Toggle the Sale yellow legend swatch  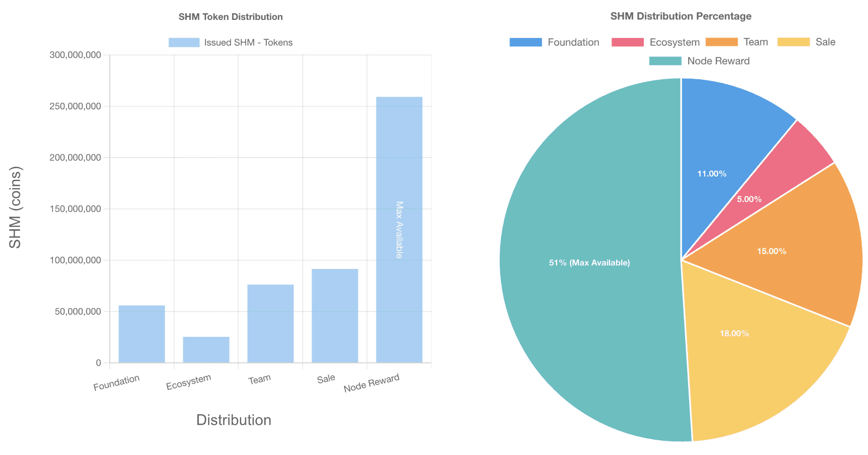tap(793, 42)
